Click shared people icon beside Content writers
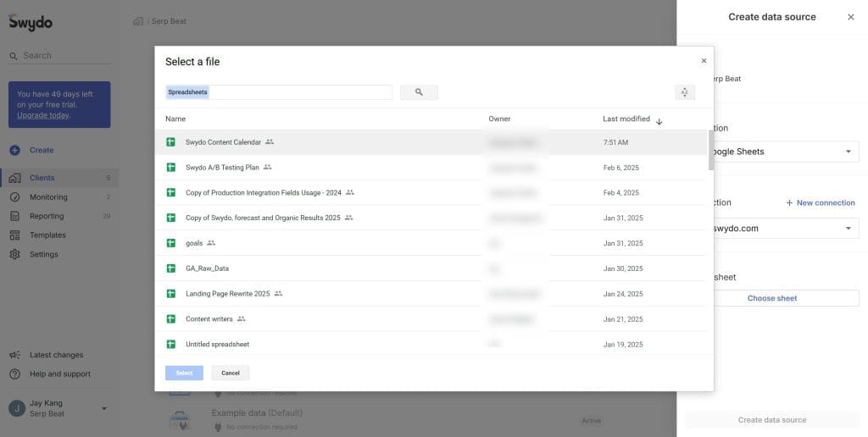 point(241,318)
